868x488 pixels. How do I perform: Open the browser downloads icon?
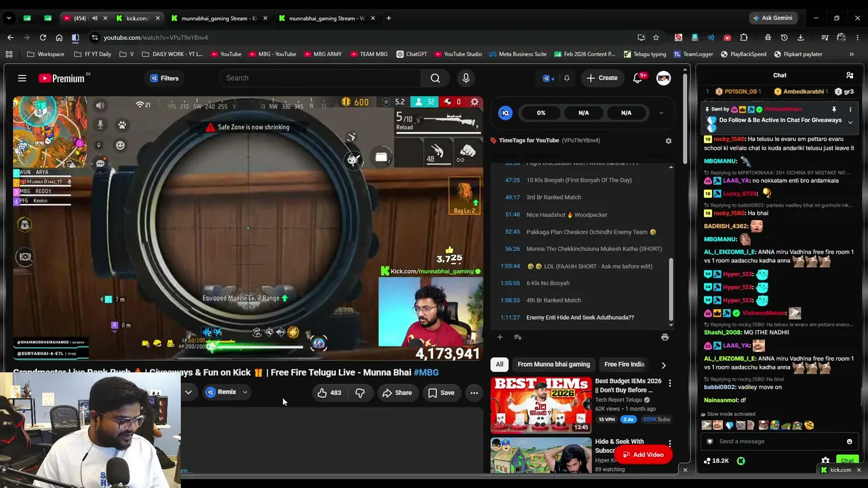(x=800, y=37)
